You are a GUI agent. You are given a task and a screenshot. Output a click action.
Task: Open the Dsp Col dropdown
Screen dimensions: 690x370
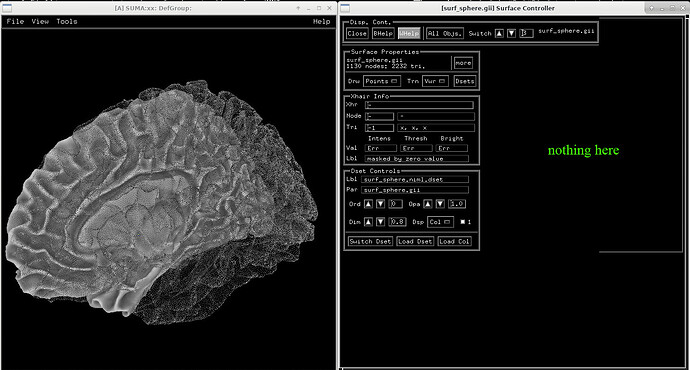pyautogui.click(x=440, y=222)
